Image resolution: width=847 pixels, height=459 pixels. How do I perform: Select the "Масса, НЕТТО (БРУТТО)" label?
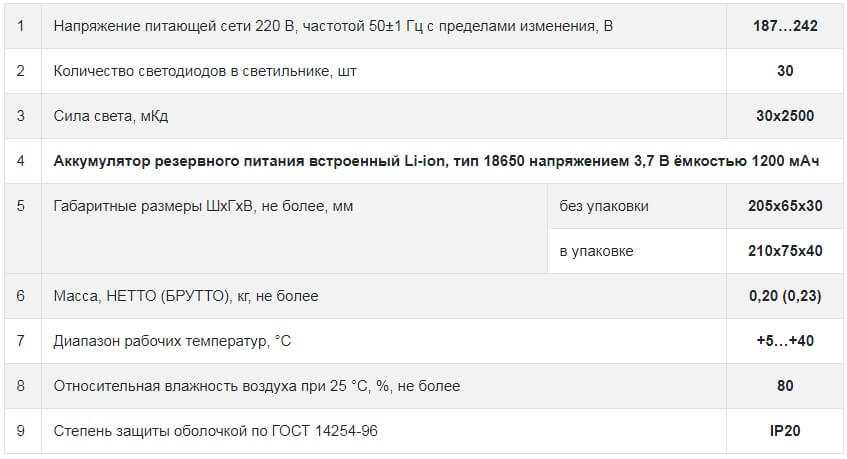point(186,296)
